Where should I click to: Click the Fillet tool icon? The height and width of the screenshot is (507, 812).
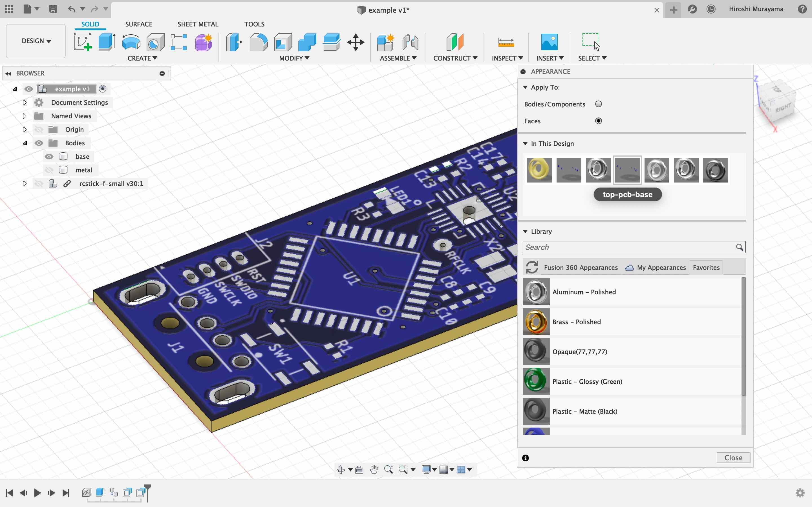(258, 42)
